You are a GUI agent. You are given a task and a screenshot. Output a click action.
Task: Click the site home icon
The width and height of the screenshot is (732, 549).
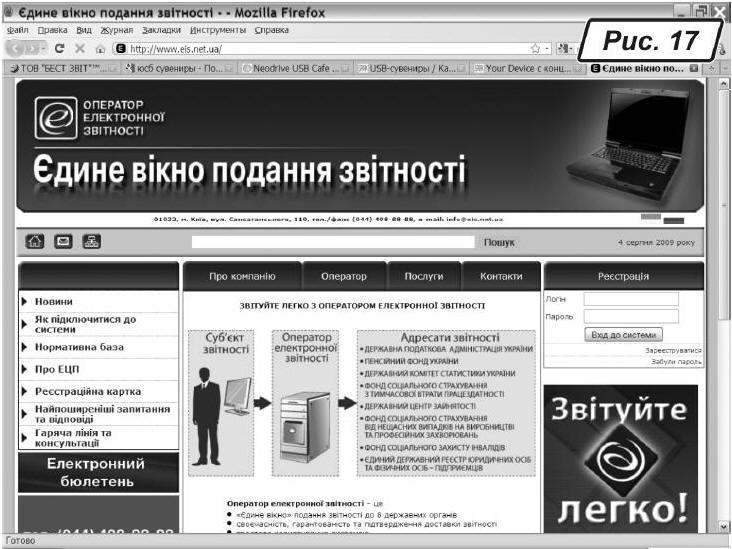coord(34,241)
